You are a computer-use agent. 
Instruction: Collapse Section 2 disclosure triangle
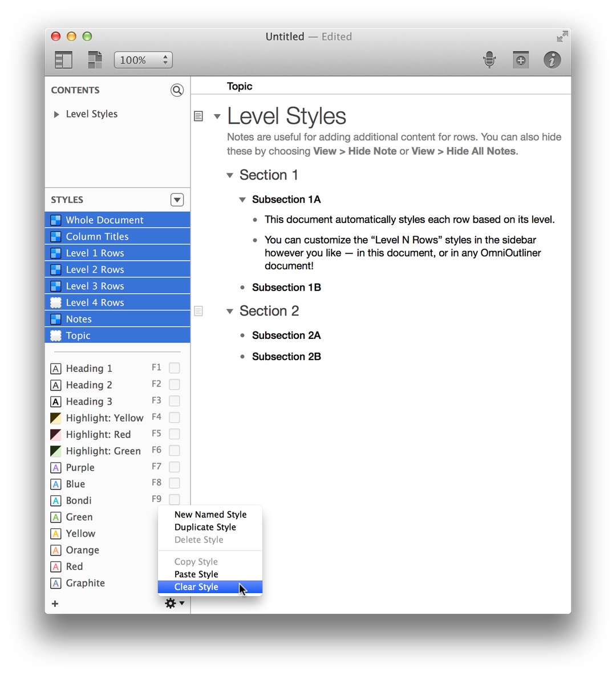tap(230, 311)
